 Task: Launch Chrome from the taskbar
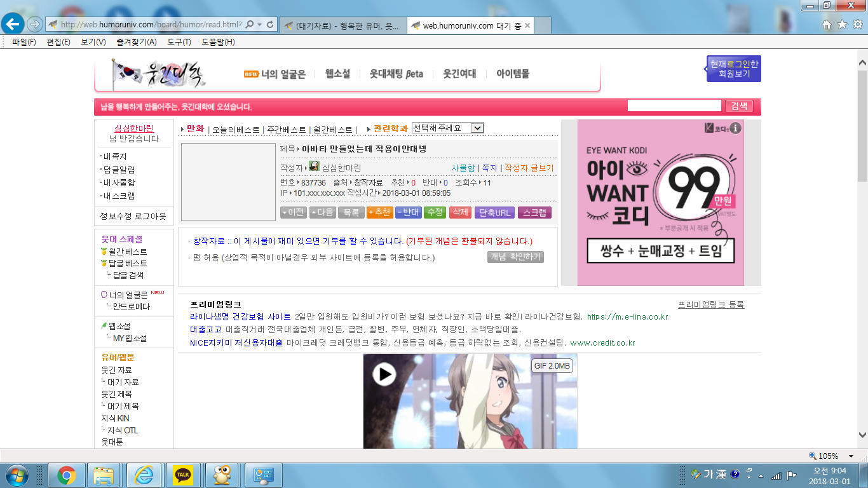66,475
